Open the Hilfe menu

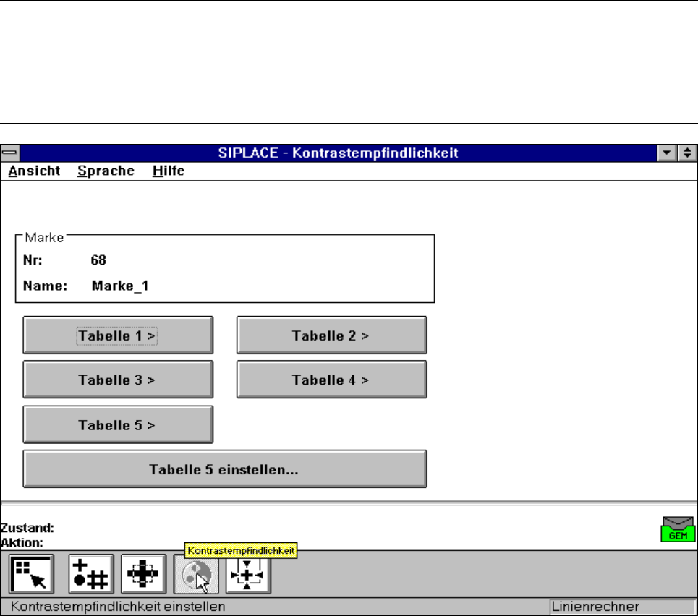(169, 171)
